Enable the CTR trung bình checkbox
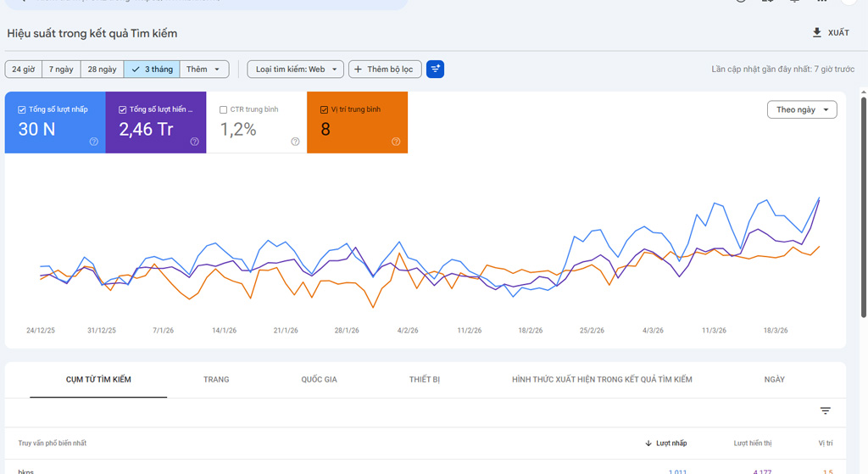Screen dimensions: 868x474 223,109
